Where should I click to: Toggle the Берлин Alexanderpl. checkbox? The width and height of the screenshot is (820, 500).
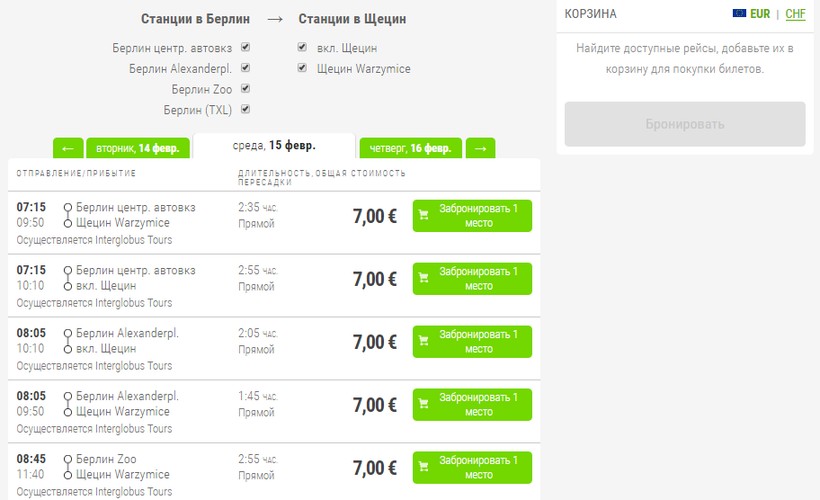(x=245, y=68)
